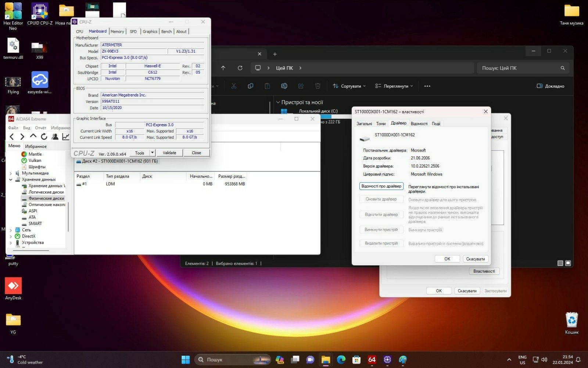Expand the Устройства tree node
This screenshot has width=588, height=368.
(x=11, y=243)
